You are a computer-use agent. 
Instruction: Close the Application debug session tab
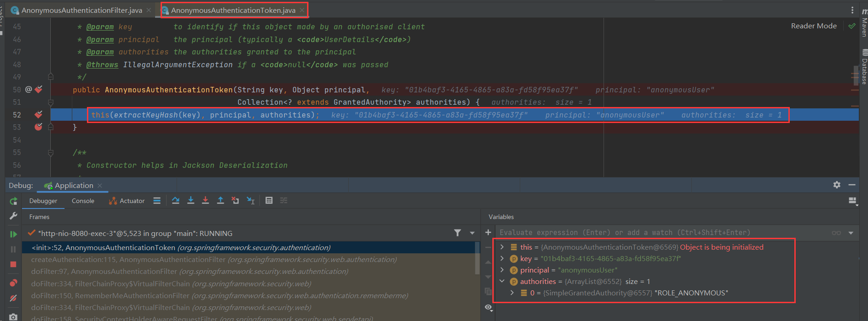pos(100,185)
